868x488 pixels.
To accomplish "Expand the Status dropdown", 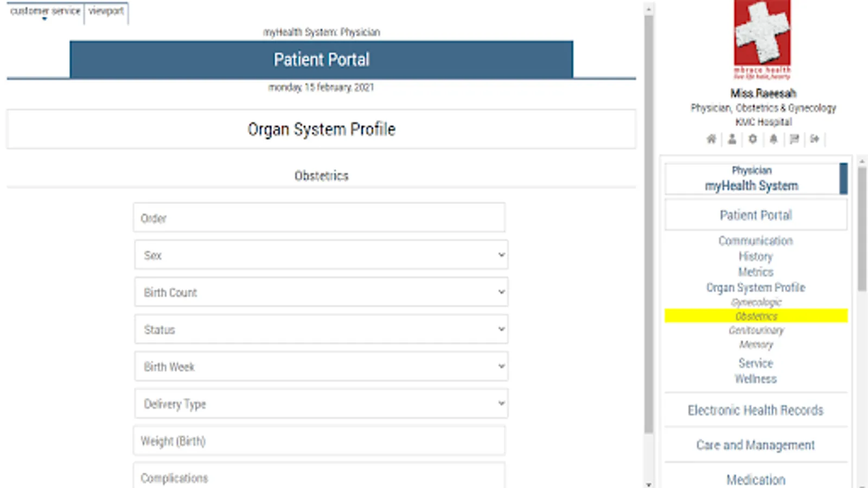I will (x=321, y=329).
